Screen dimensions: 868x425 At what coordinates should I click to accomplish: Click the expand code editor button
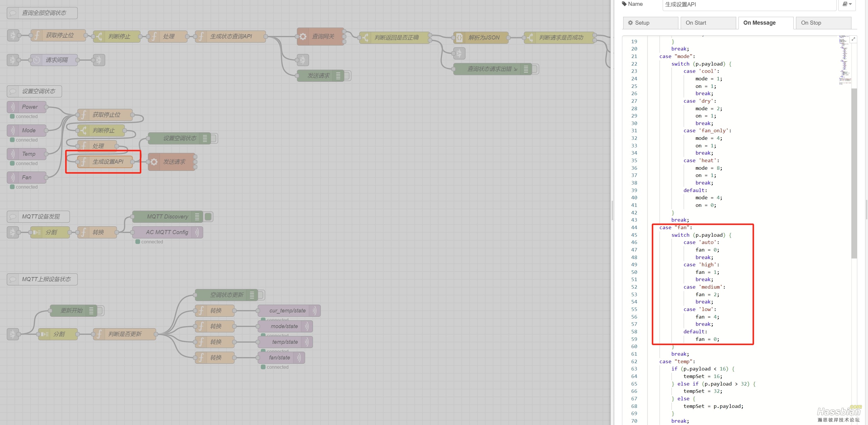pos(853,39)
